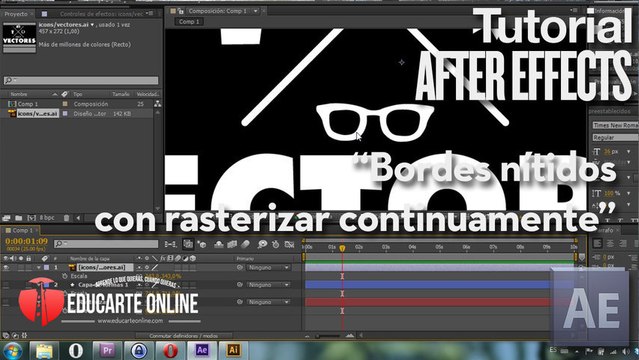The image size is (639, 360).
Task: Open project flowchart view icon
Action: pos(157,104)
